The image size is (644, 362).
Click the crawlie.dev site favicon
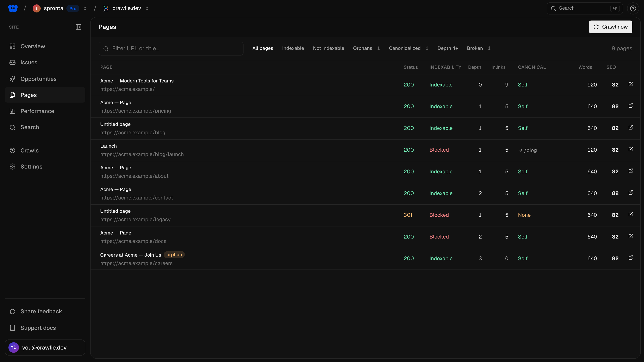point(106,8)
